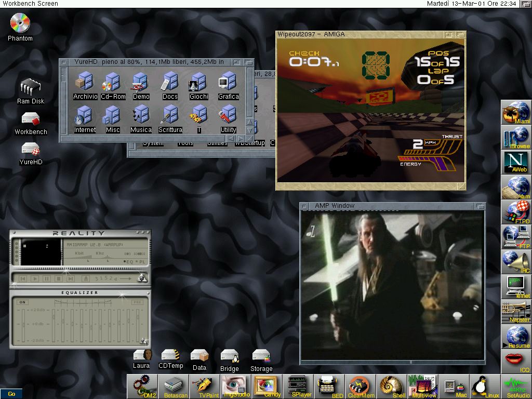Click the equalizer preamp slider
The height and width of the screenshot is (399, 532).
click(22, 325)
